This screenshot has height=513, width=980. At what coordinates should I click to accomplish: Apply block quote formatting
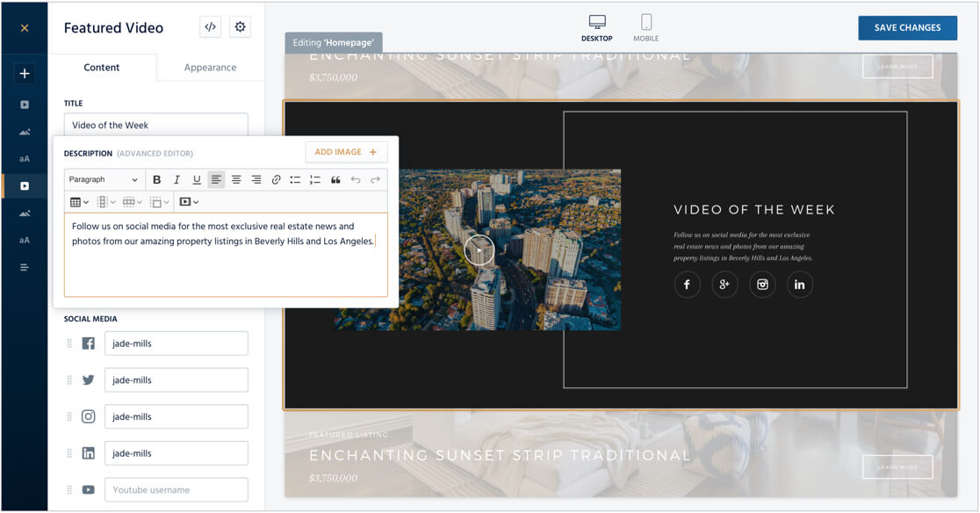pyautogui.click(x=335, y=180)
